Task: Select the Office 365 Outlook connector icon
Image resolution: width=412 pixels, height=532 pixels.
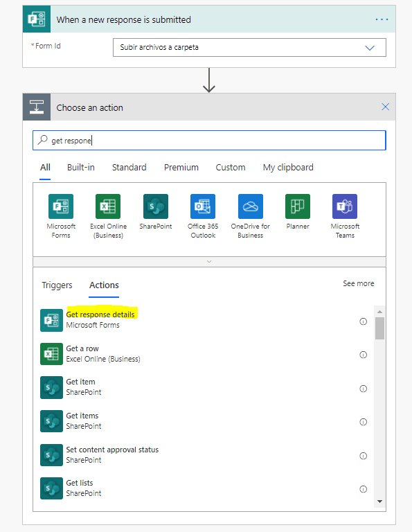Action: point(203,206)
